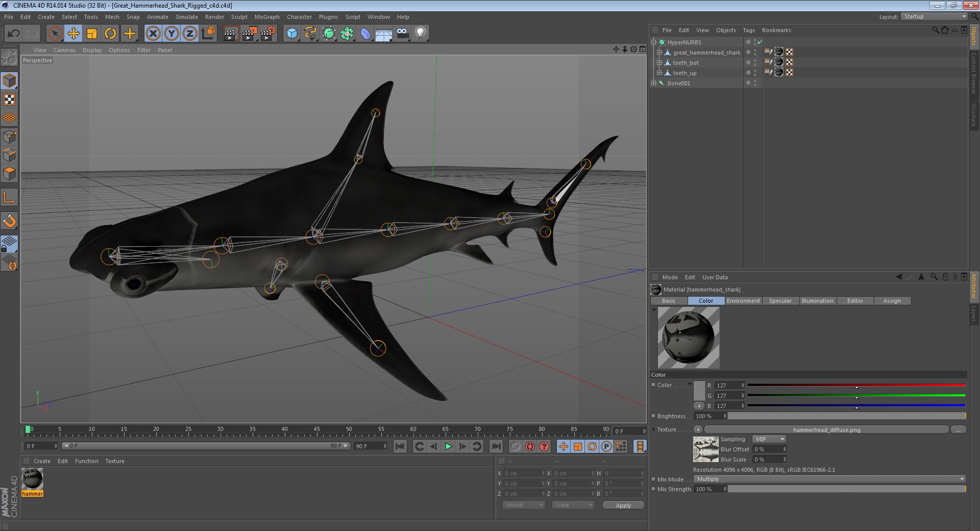Open the Character menu

[x=299, y=17]
